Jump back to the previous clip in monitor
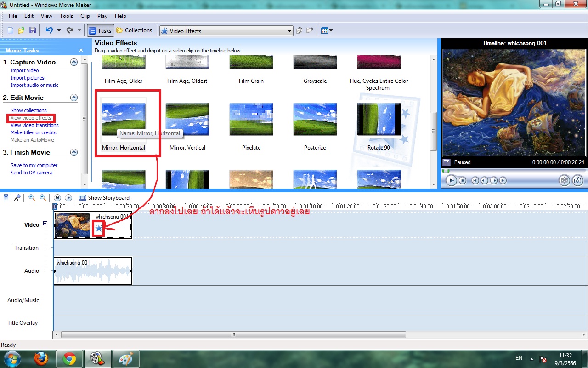588x368 pixels. point(475,181)
